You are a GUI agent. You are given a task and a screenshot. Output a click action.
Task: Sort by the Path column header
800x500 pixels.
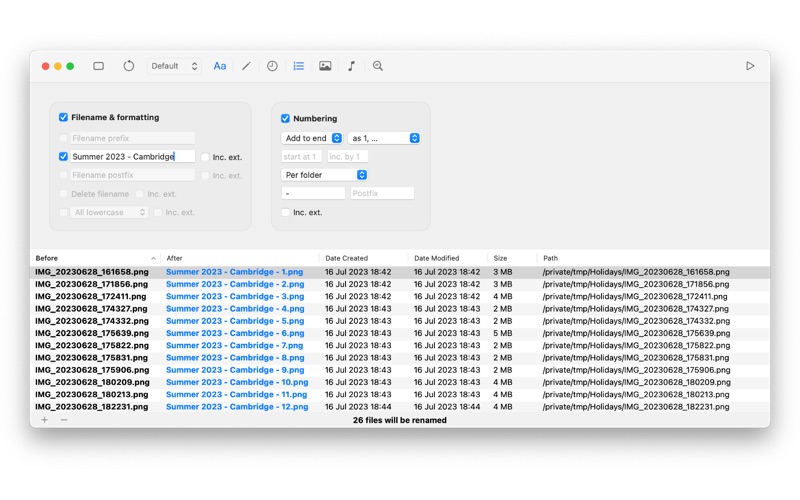pos(653,258)
